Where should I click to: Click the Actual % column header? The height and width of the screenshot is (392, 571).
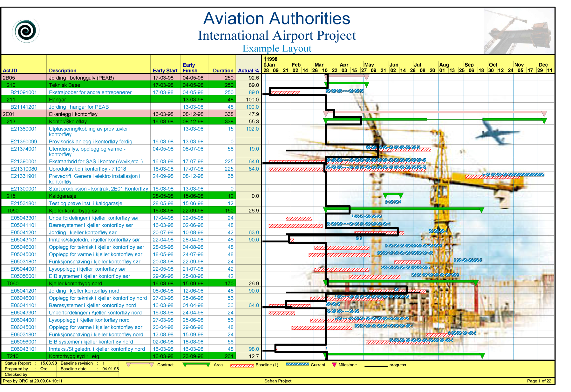tap(248, 71)
